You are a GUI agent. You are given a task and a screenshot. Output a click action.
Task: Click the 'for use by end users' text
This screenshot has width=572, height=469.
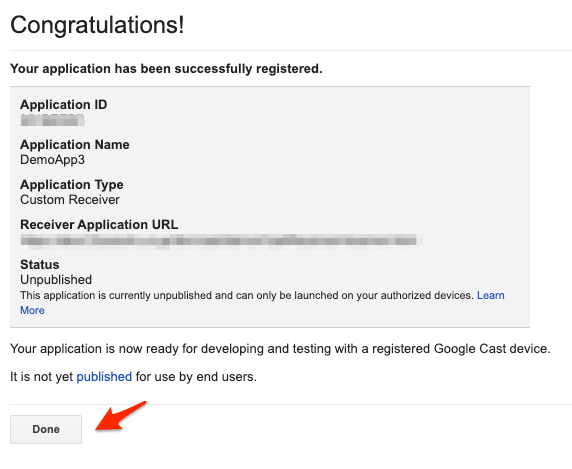[196, 376]
